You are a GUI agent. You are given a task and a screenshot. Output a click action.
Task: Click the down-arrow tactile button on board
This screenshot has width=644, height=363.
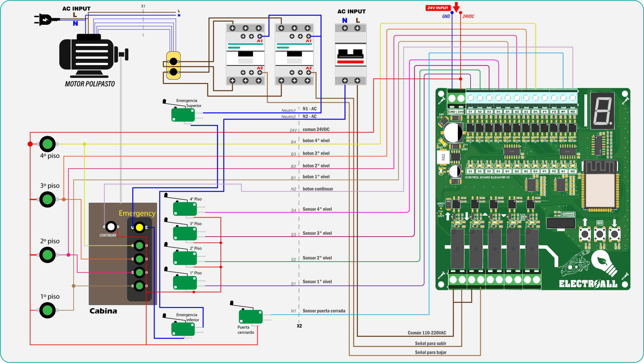coord(614,234)
